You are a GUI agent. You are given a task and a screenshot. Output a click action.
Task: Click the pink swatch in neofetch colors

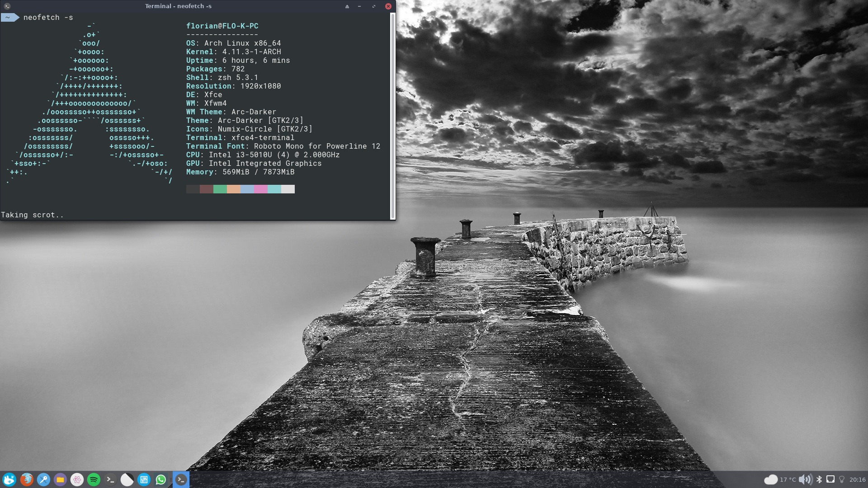pos(260,189)
